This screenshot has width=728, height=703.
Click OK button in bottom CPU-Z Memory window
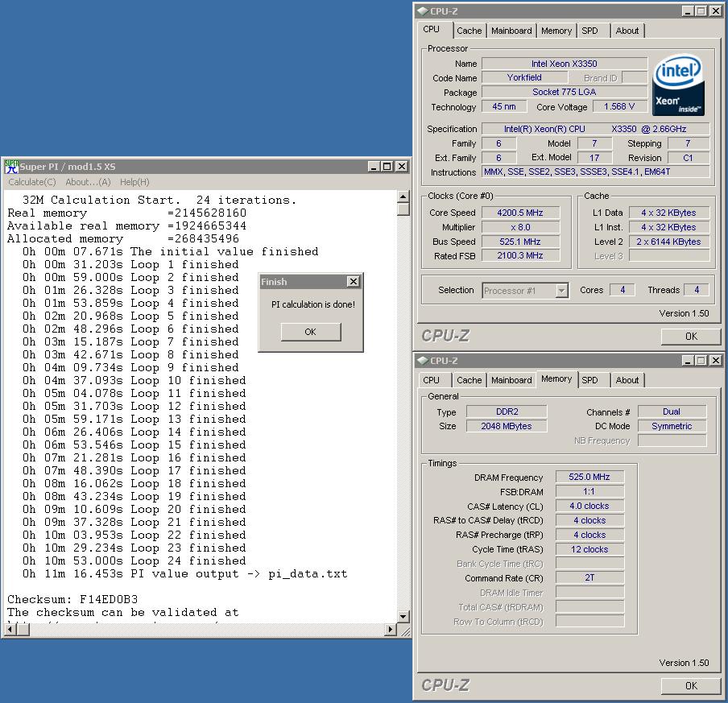[x=691, y=685]
